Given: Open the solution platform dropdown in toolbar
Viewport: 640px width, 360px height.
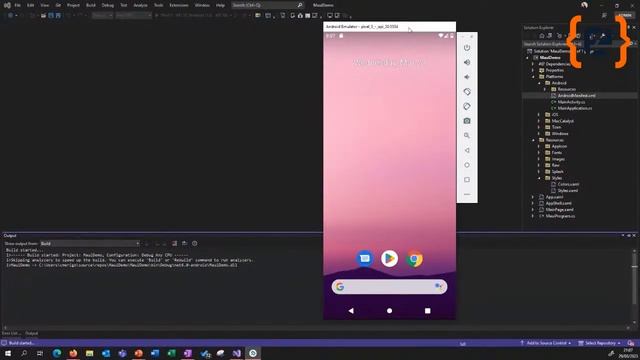Looking at the screenshot, I should click(133, 16).
